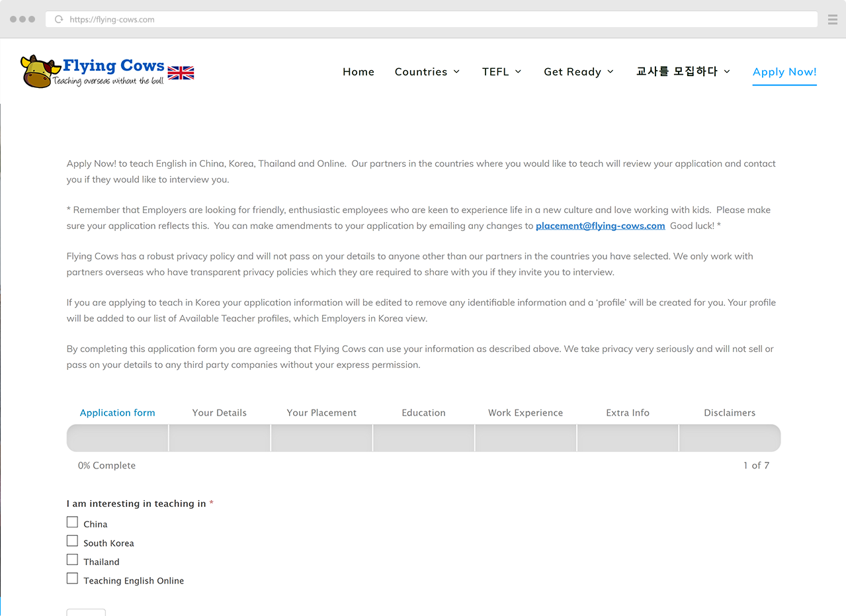
Task: Check the China checkbox
Action: point(72,522)
